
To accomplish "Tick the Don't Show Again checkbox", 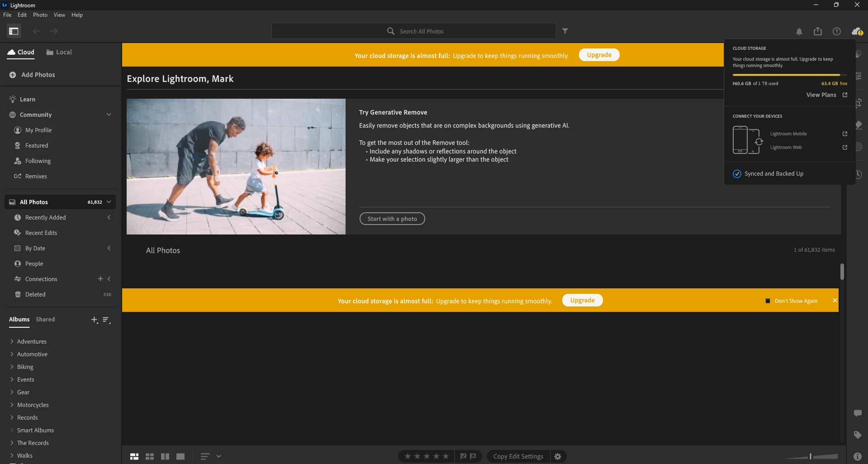I will [x=768, y=301].
